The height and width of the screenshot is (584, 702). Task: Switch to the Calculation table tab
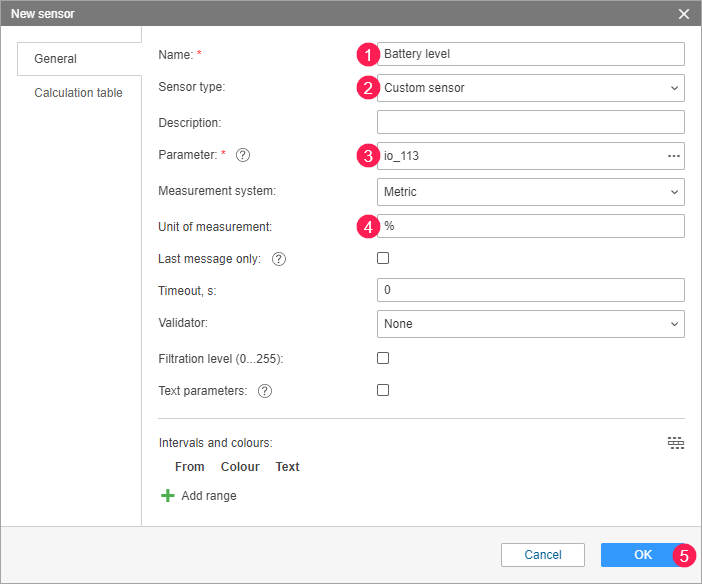(79, 93)
